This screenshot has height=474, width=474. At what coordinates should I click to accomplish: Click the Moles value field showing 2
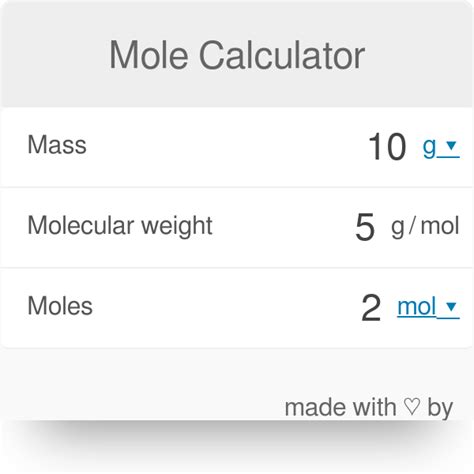pyautogui.click(x=371, y=308)
